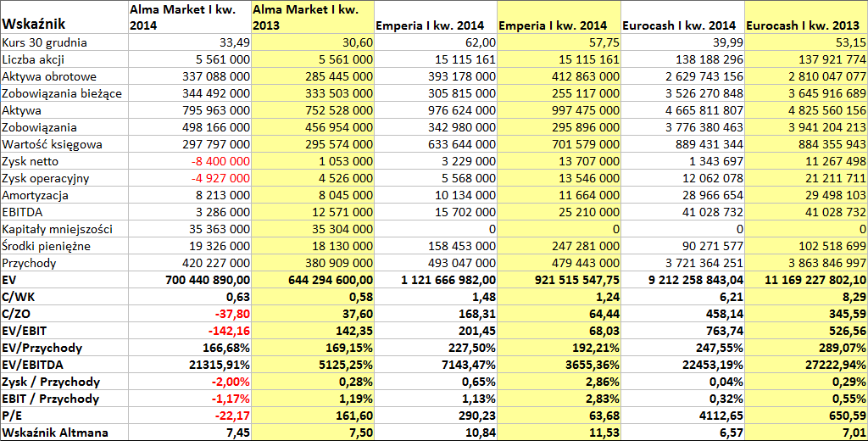Select the "Zobowiązania bieżące" row label
The image size is (868, 441).
pos(62,93)
